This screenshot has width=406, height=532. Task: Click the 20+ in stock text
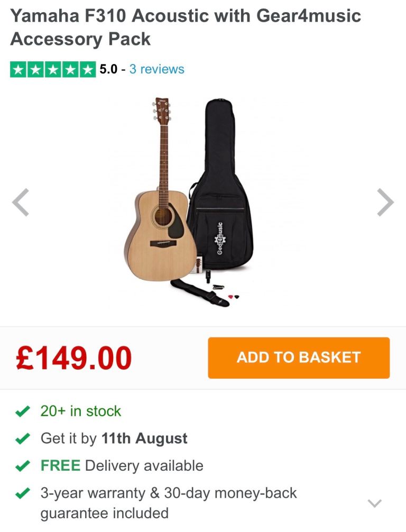(x=81, y=411)
